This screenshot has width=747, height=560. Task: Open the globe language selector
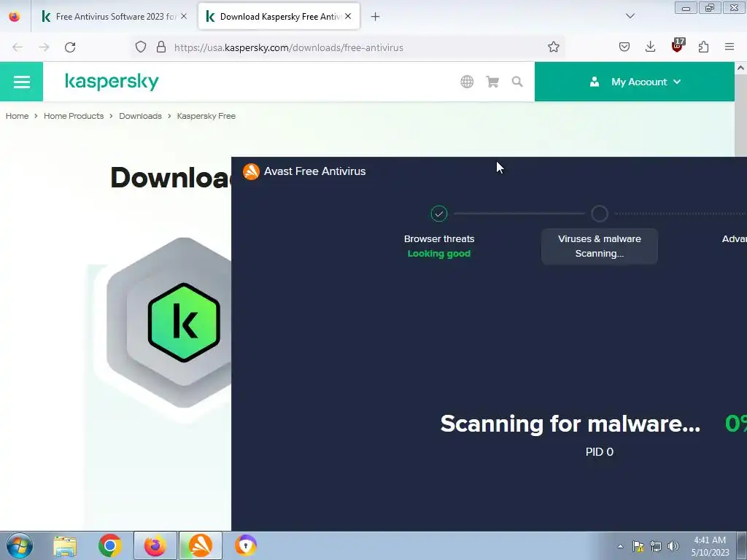(x=467, y=82)
